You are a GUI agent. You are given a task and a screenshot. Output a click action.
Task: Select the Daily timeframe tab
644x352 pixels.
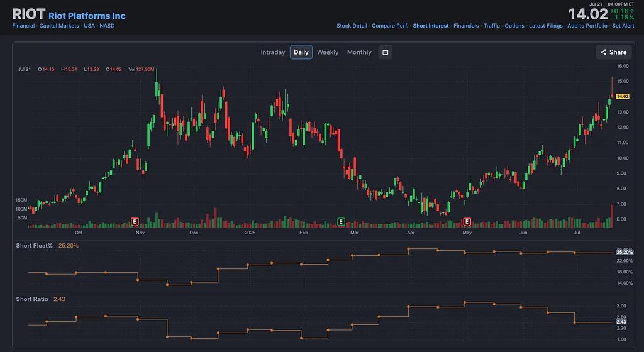(x=301, y=52)
